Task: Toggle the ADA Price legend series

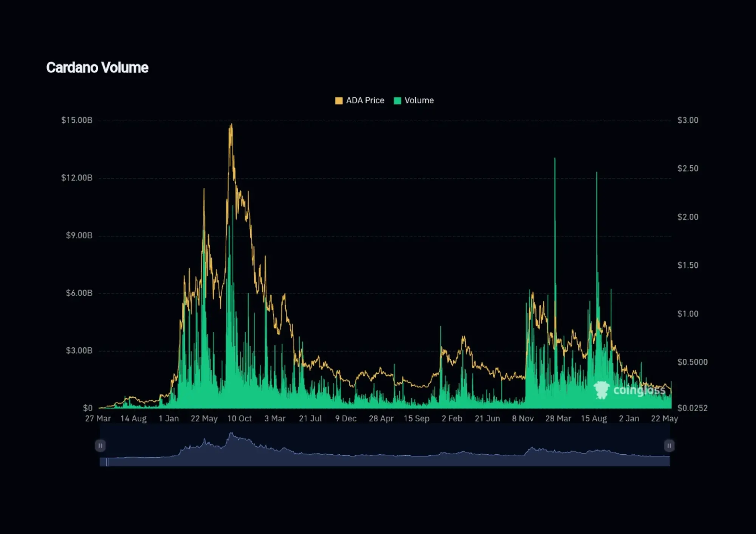Action: 359,100
